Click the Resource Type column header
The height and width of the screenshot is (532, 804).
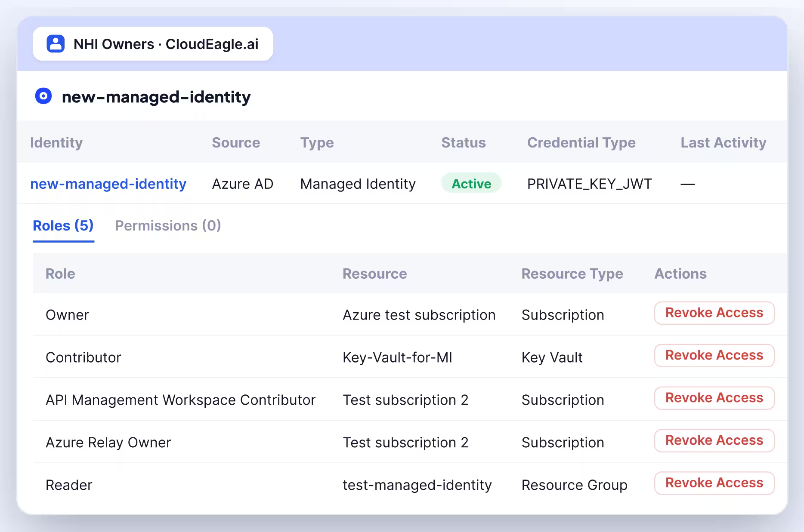point(572,274)
